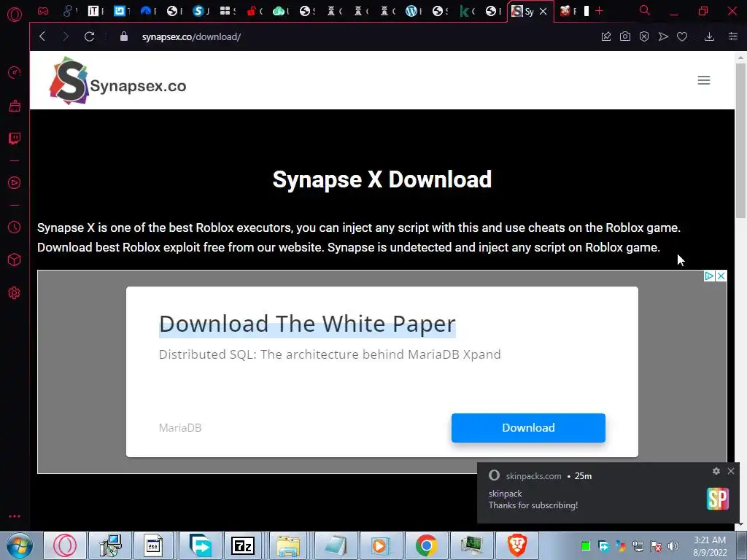Viewport: 747px width, 560px height.
Task: Search open tabs with magnifier icon
Action: [x=645, y=10]
